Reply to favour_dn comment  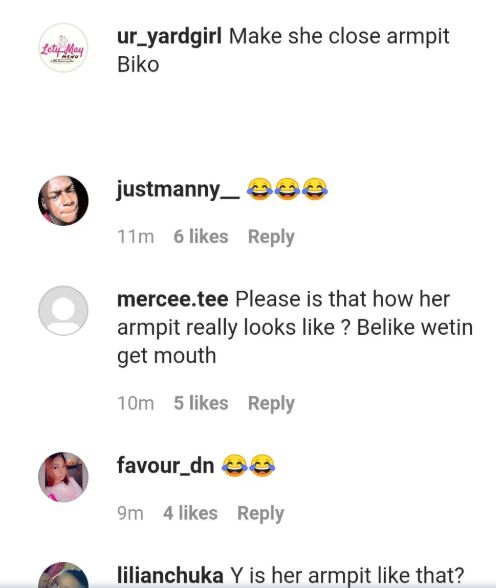(261, 513)
